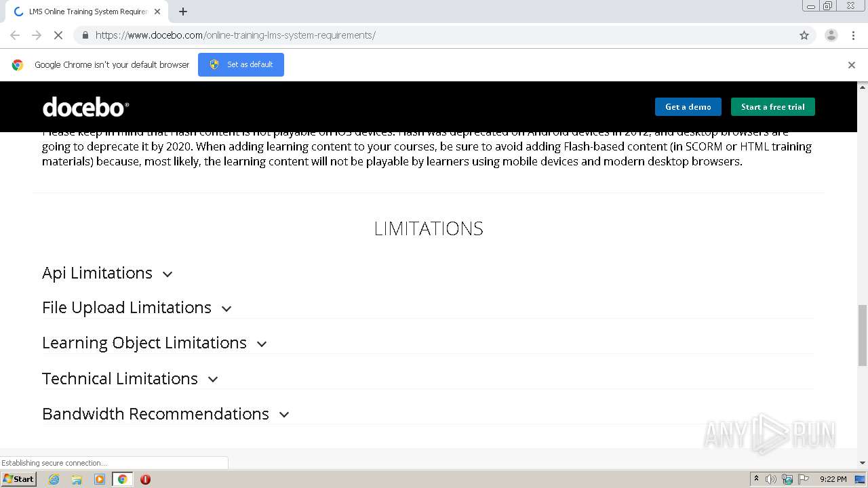Click the chevron next to File Upload Limitations
Image resolution: width=868 pixels, height=488 pixels.
(x=226, y=309)
